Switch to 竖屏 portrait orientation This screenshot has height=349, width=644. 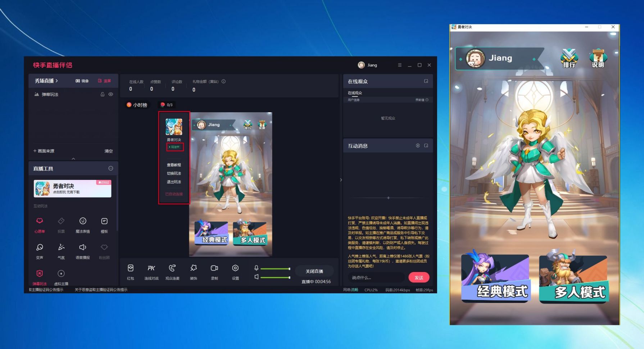(x=104, y=81)
